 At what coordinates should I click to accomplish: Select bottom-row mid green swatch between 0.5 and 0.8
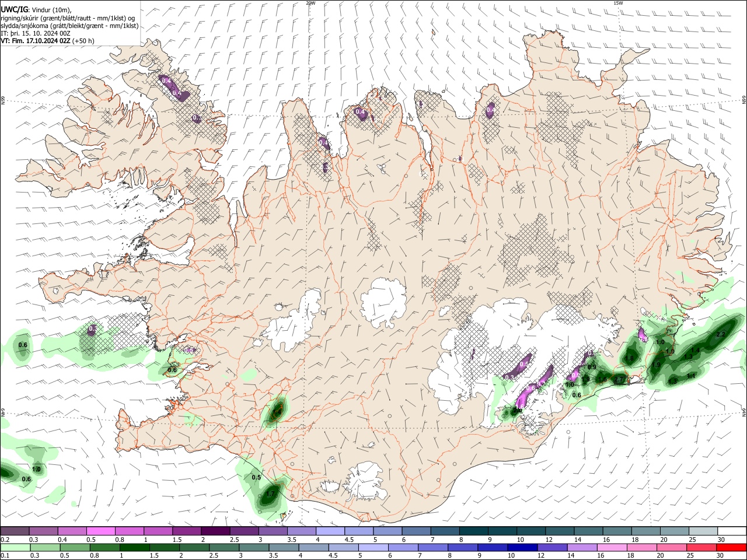point(74,548)
